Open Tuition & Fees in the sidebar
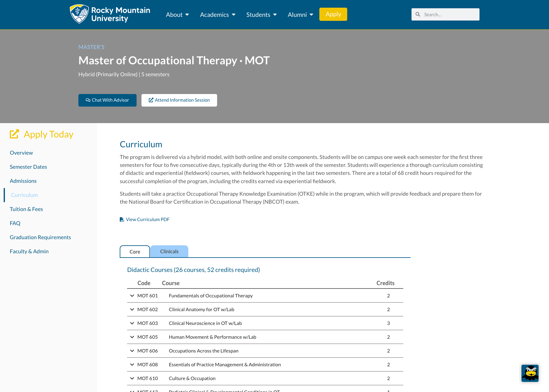 point(26,209)
